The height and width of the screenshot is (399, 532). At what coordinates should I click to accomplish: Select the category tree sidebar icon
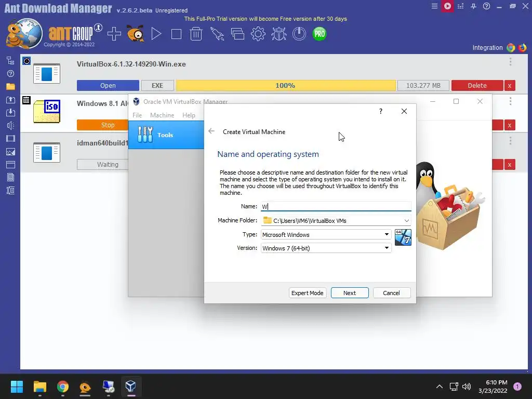coord(10,60)
